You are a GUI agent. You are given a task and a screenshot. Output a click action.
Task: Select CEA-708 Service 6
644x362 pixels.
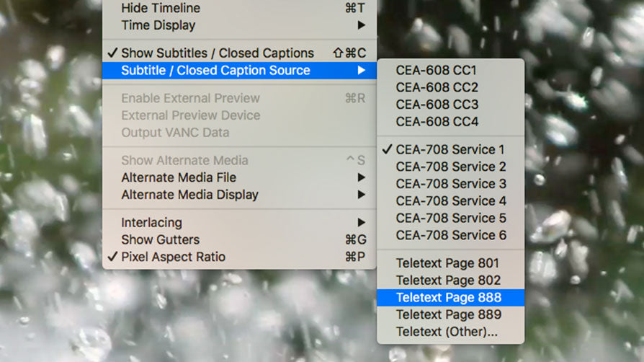coord(451,235)
